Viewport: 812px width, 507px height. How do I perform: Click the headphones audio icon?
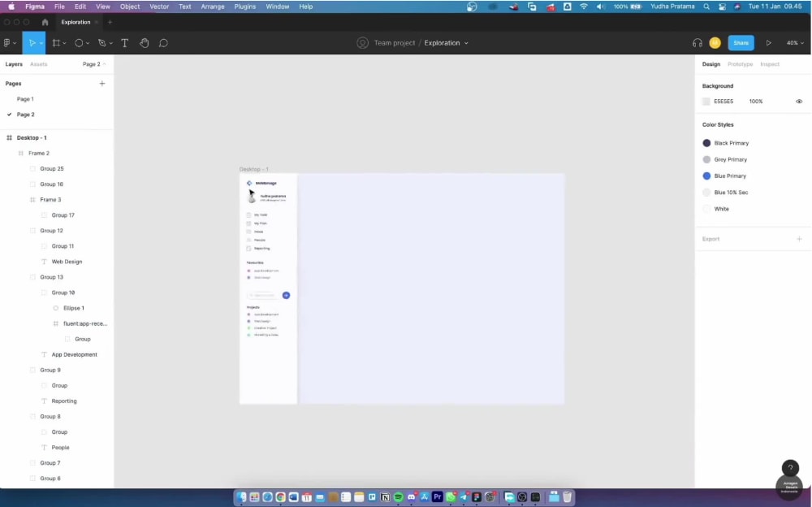(x=697, y=43)
